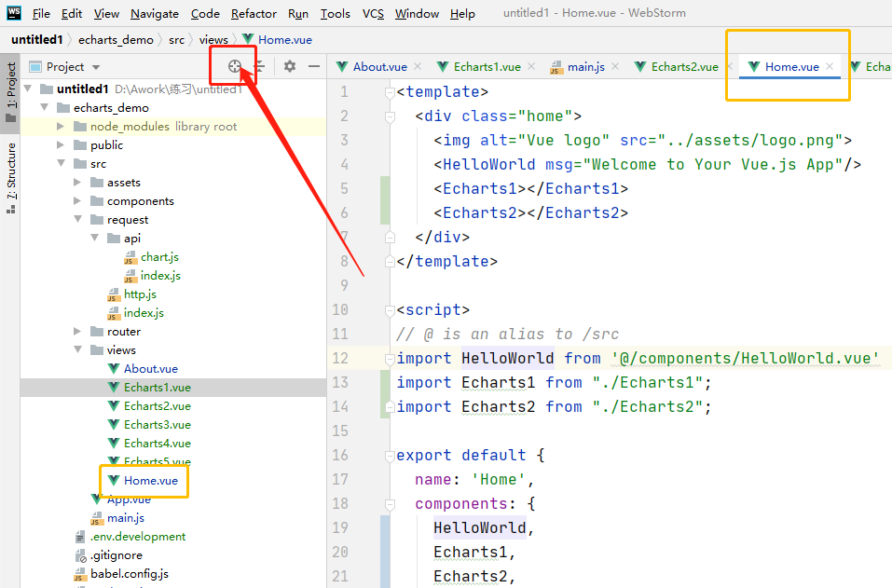Select main.js in the project tree

126,518
